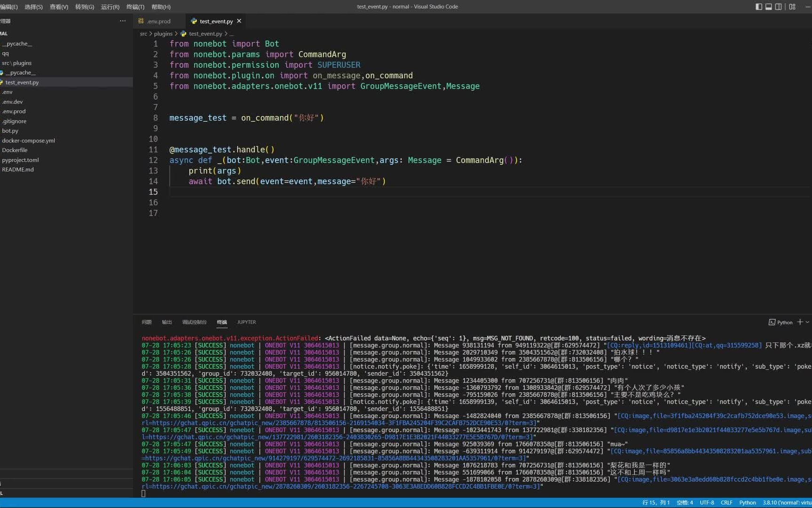Click the ActionFailed exception text in terminal
The image size is (812, 508).
pyautogui.click(x=230, y=338)
